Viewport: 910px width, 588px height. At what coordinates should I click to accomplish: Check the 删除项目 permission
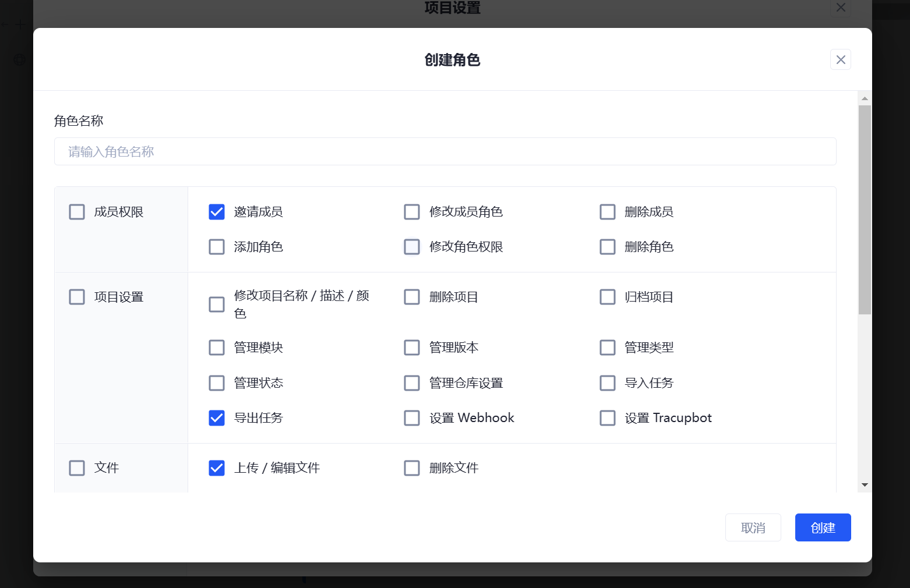(x=412, y=297)
